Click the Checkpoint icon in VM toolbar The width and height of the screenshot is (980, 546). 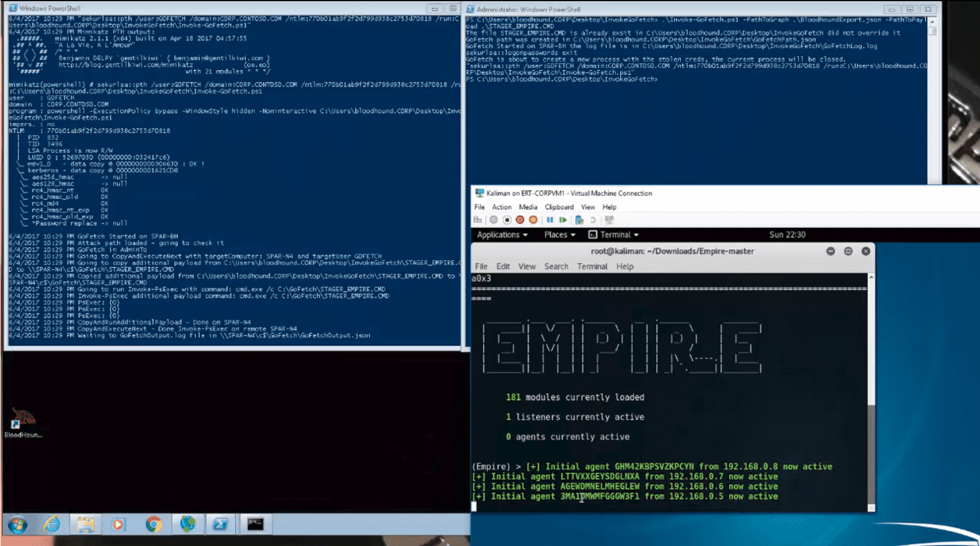pos(579,220)
